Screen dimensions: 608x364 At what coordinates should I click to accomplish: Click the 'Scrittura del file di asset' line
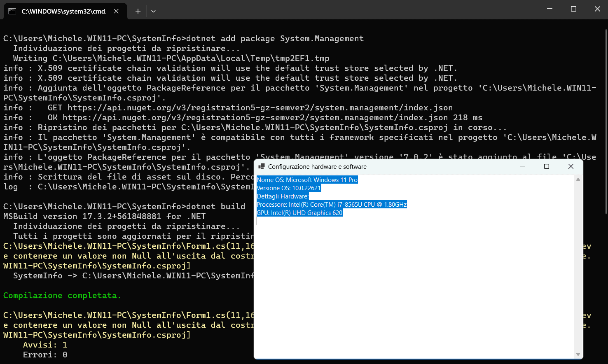129,177
